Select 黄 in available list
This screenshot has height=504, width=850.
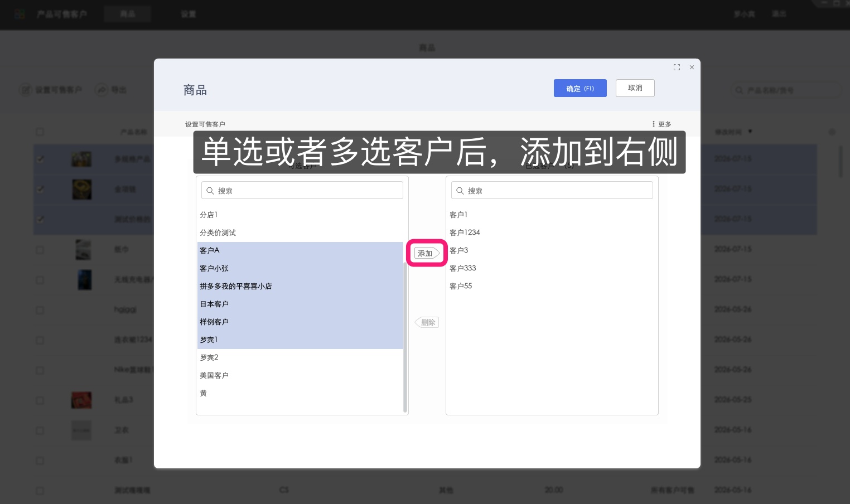pyautogui.click(x=300, y=393)
